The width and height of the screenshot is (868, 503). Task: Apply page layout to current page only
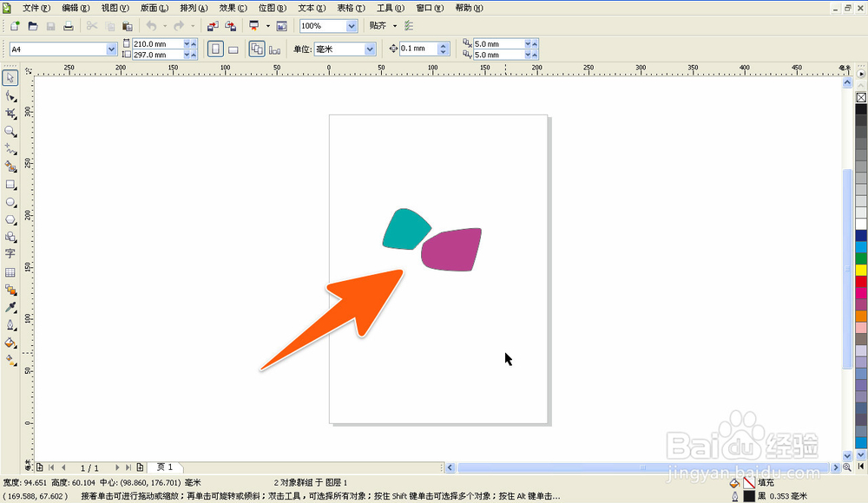pos(274,49)
